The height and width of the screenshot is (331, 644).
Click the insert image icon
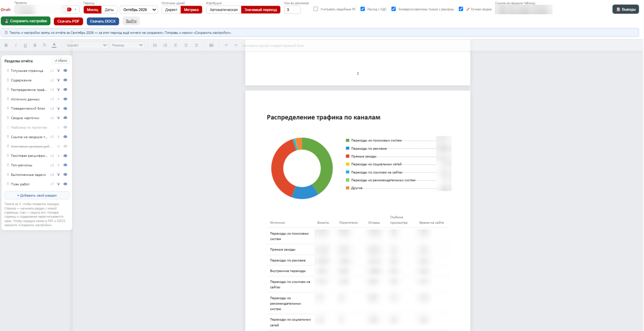point(211,45)
